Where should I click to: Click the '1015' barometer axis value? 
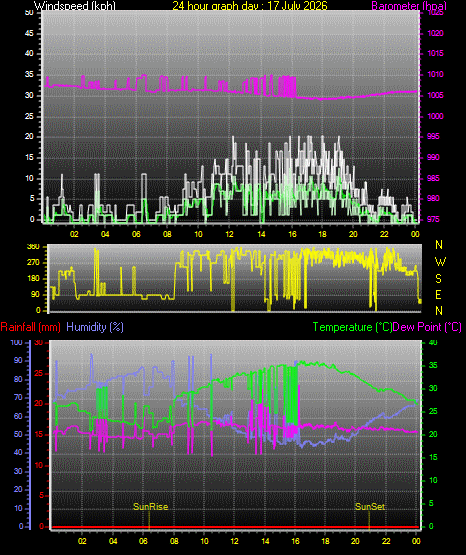(x=436, y=53)
